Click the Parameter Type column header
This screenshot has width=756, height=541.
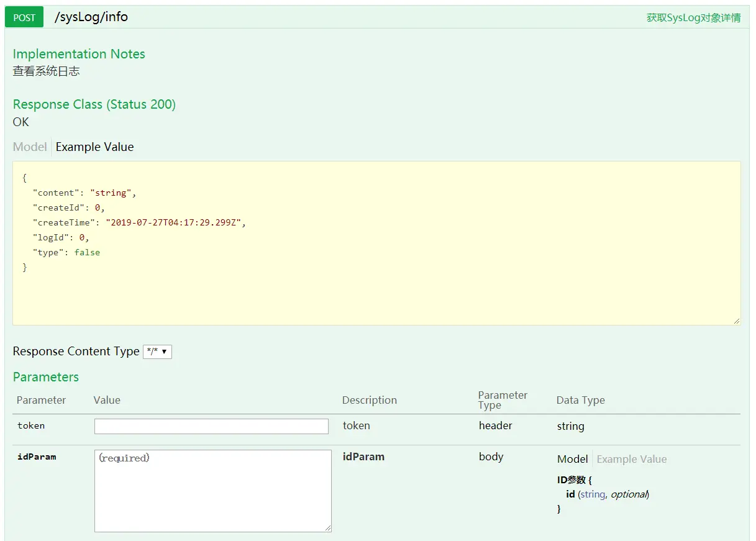pyautogui.click(x=503, y=400)
